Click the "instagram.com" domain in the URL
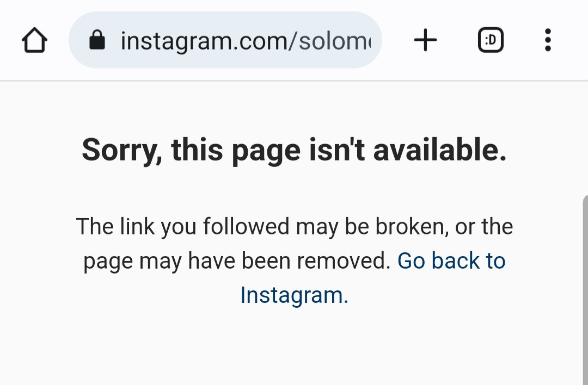 (206, 40)
